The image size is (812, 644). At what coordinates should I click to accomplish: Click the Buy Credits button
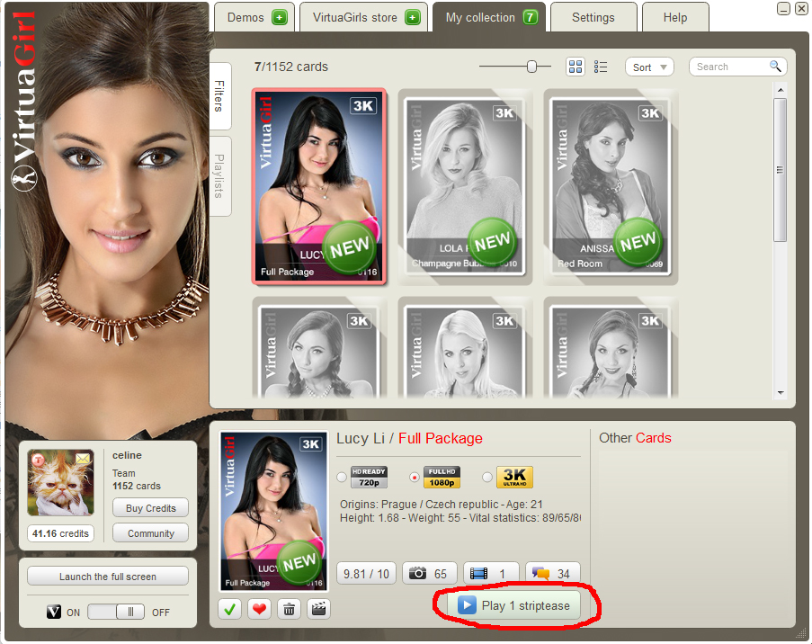point(150,508)
